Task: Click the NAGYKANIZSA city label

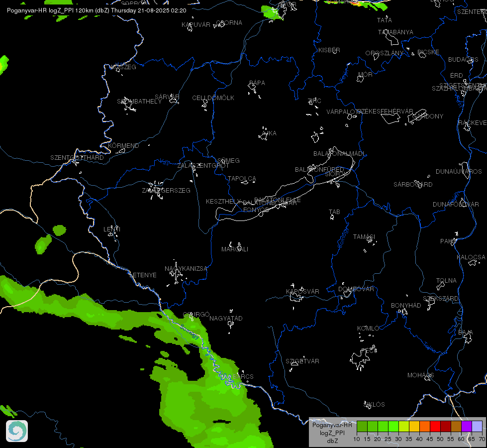Action: [186, 269]
